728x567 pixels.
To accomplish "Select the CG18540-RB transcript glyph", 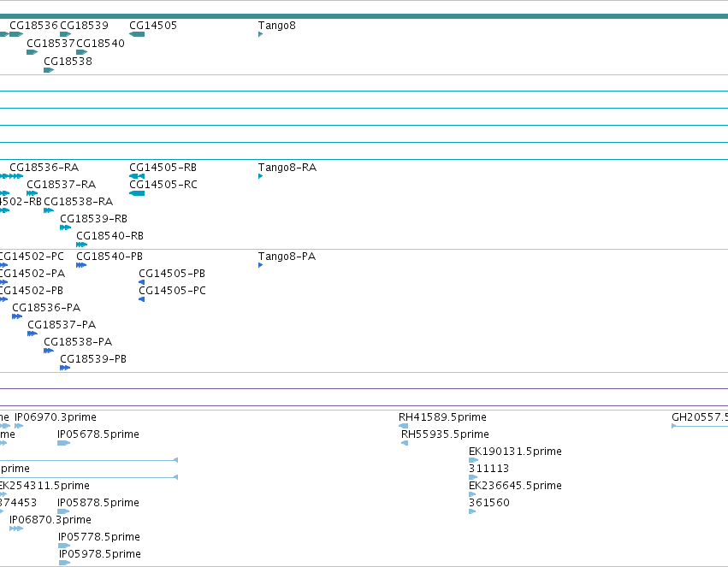I will coord(82,245).
